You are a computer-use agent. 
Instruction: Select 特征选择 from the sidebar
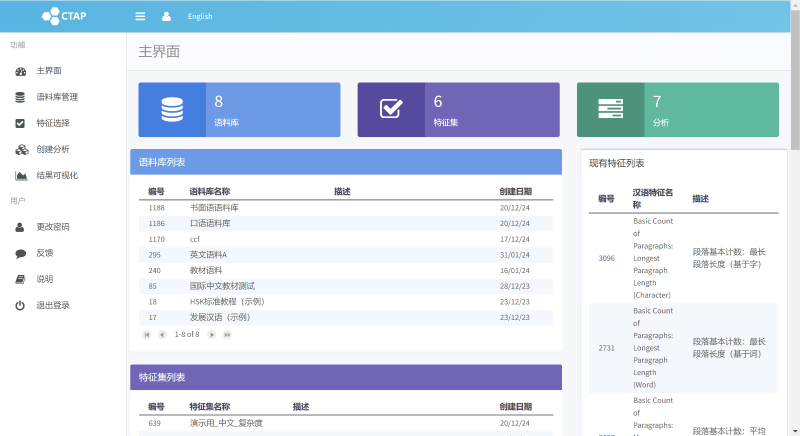click(x=53, y=123)
